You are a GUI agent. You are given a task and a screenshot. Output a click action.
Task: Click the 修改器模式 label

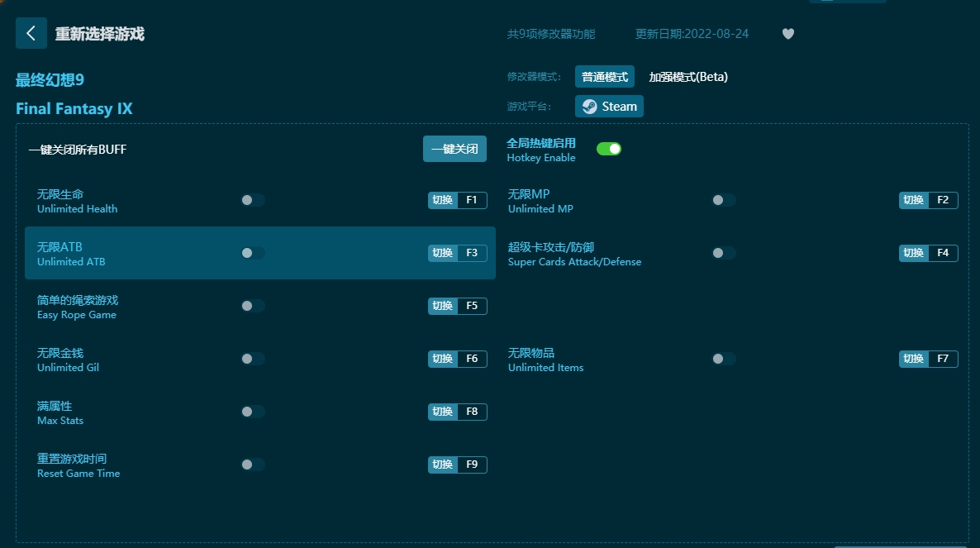pos(534,77)
